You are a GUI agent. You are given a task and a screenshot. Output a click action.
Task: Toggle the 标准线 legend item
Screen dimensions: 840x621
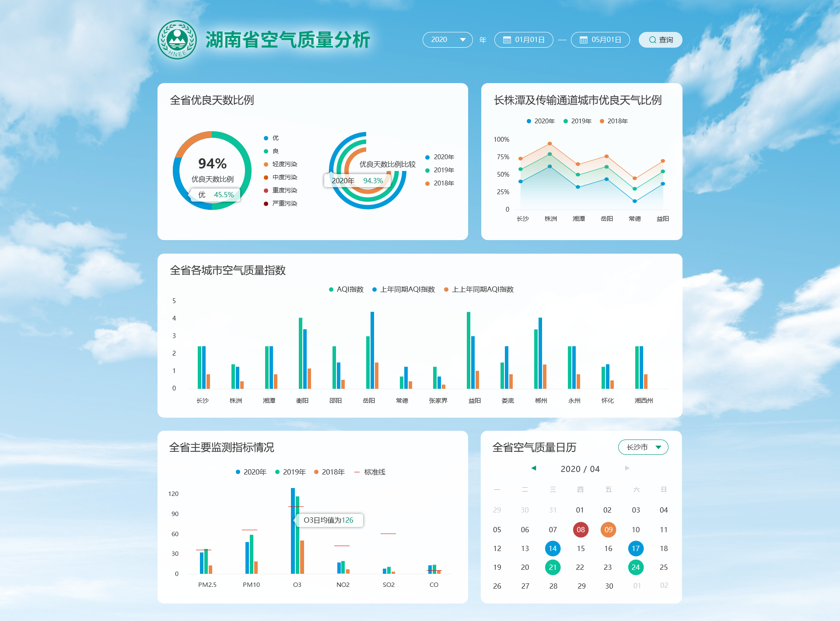pyautogui.click(x=370, y=472)
